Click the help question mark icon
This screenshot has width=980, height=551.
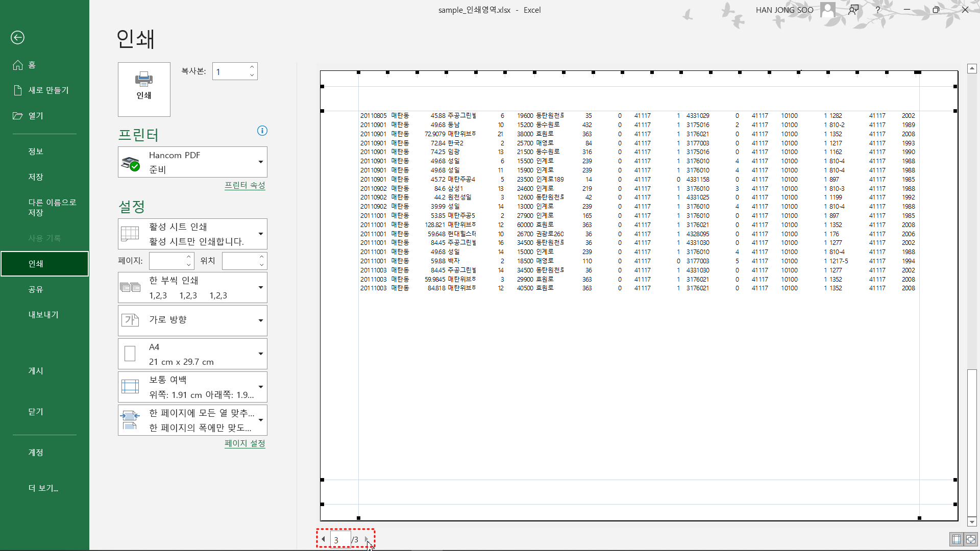click(x=878, y=10)
